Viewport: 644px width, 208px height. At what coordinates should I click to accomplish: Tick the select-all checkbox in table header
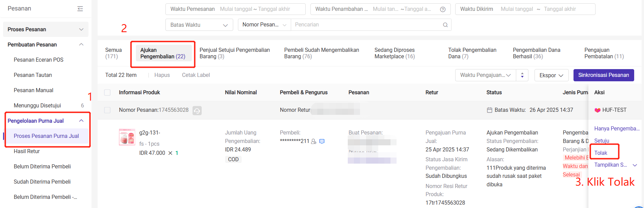pyautogui.click(x=107, y=92)
